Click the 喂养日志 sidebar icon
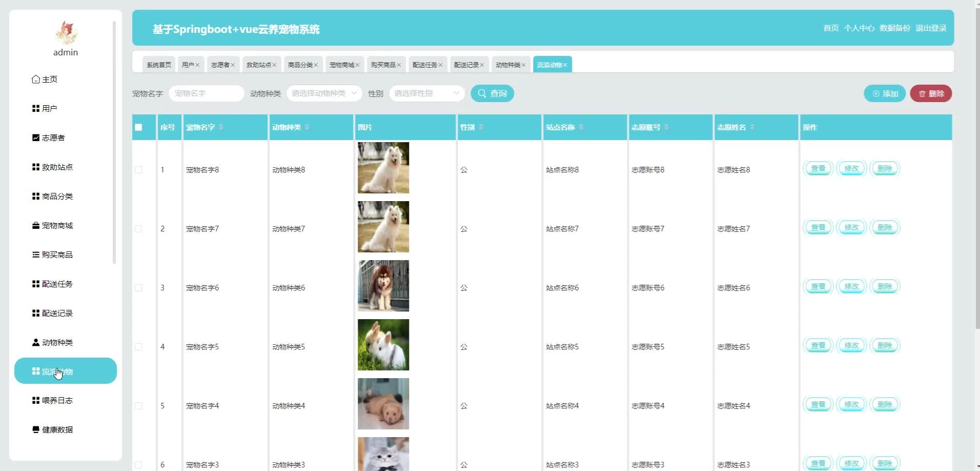 [36, 401]
